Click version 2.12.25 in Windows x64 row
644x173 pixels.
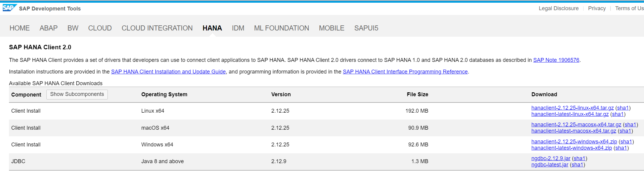(280, 145)
